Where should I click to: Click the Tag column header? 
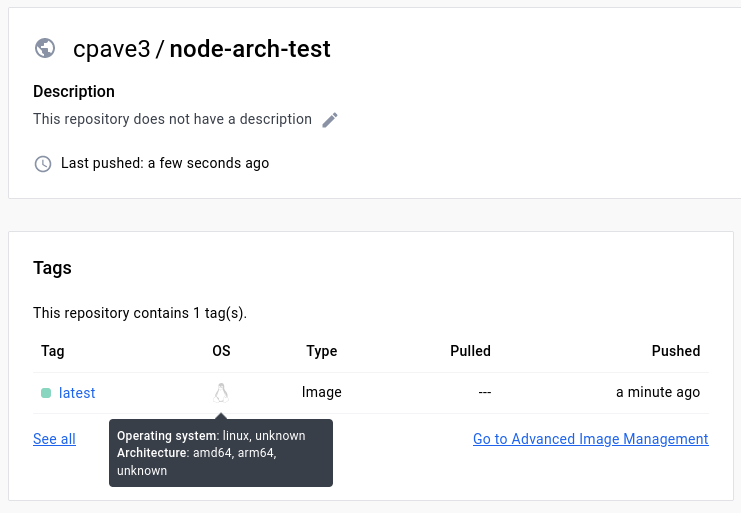52,351
